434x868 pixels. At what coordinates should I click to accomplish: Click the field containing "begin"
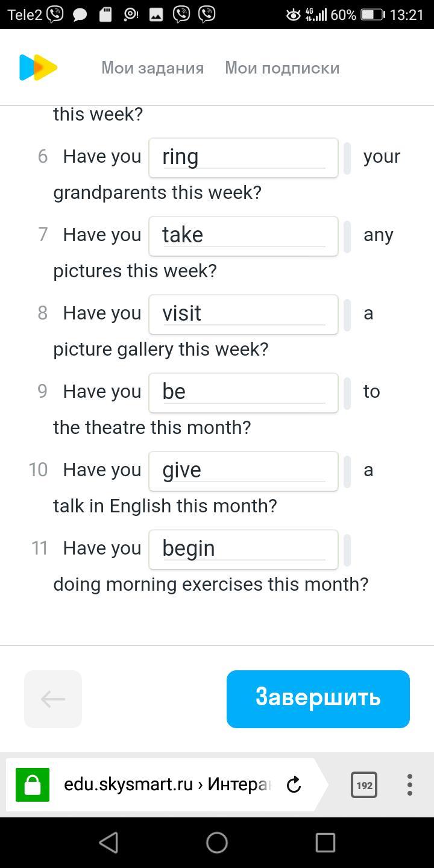click(x=244, y=550)
